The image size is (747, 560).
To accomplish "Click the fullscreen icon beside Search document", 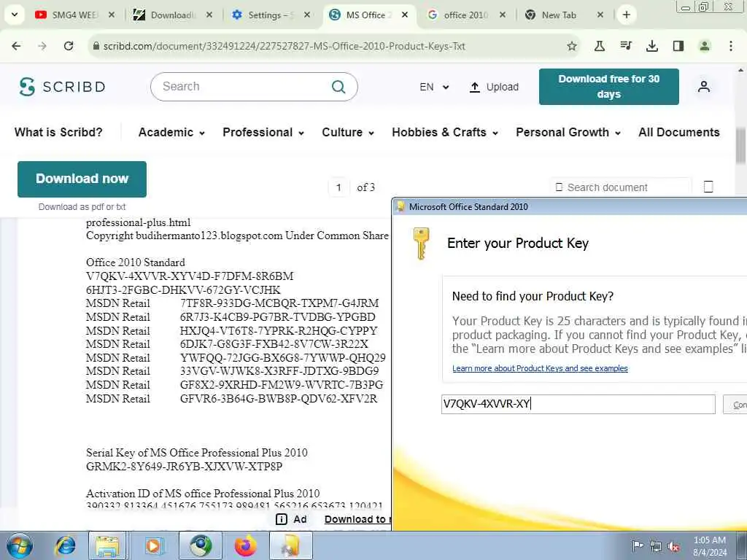I will pyautogui.click(x=708, y=187).
